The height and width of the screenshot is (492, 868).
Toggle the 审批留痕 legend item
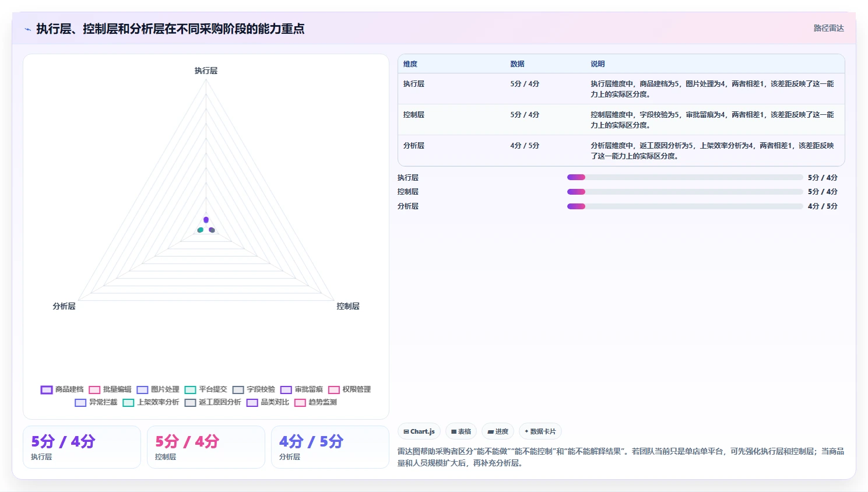tap(301, 389)
